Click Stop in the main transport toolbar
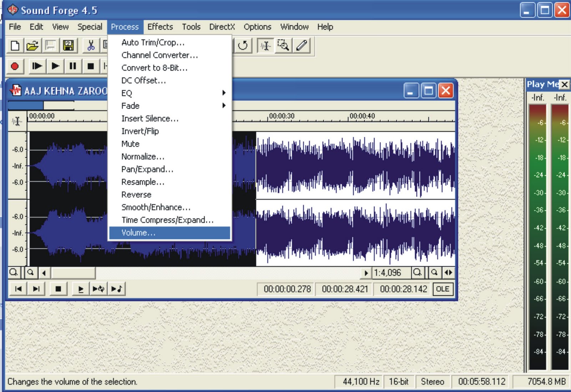 91,66
